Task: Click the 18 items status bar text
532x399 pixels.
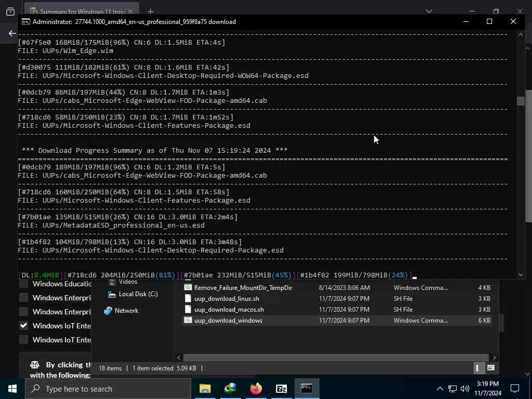Action: pyautogui.click(x=110, y=368)
